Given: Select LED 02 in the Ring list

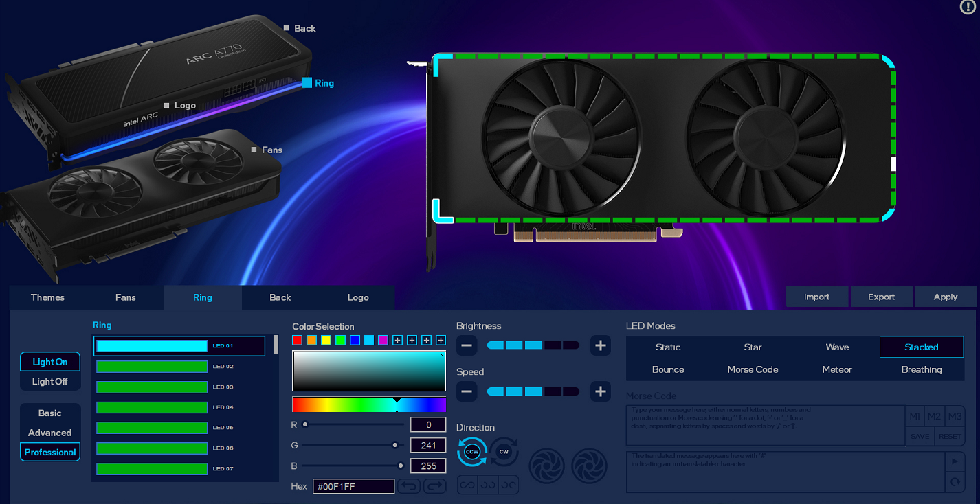Looking at the screenshot, I should coord(179,367).
